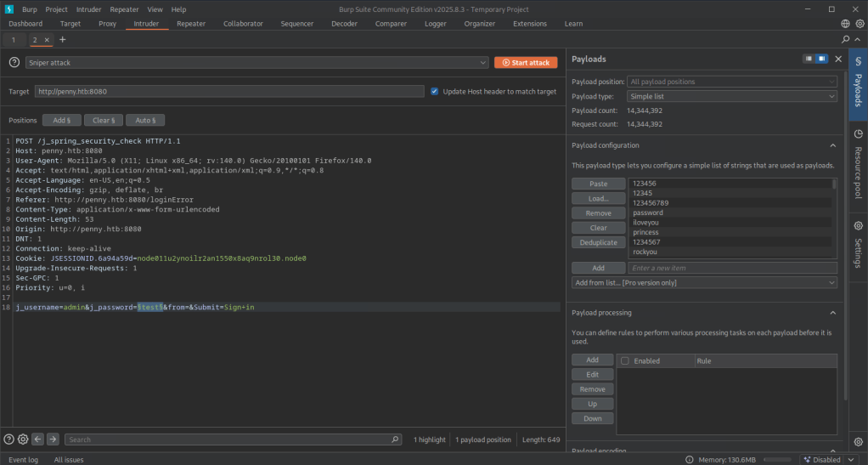Collapse the Payload configuration section

coord(832,145)
